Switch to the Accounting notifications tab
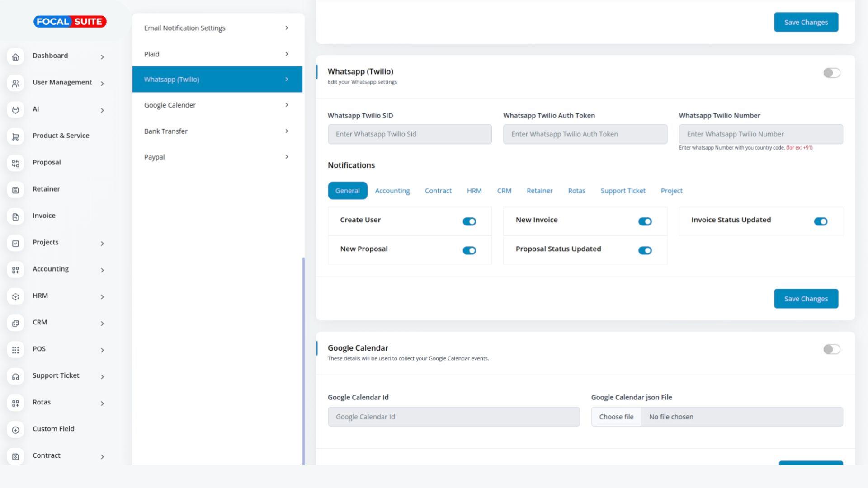 point(392,191)
